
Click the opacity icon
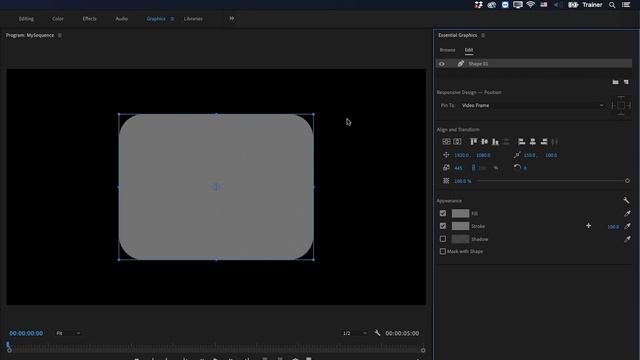point(446,181)
